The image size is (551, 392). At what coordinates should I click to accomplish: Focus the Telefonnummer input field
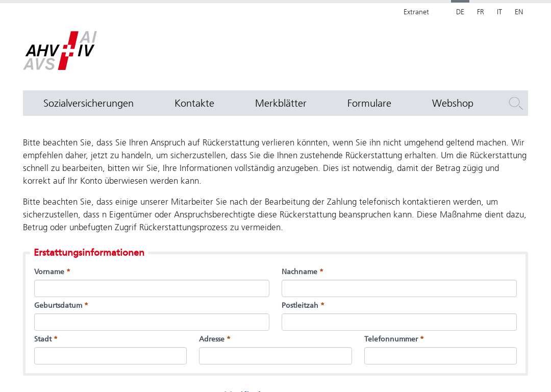coord(441,356)
